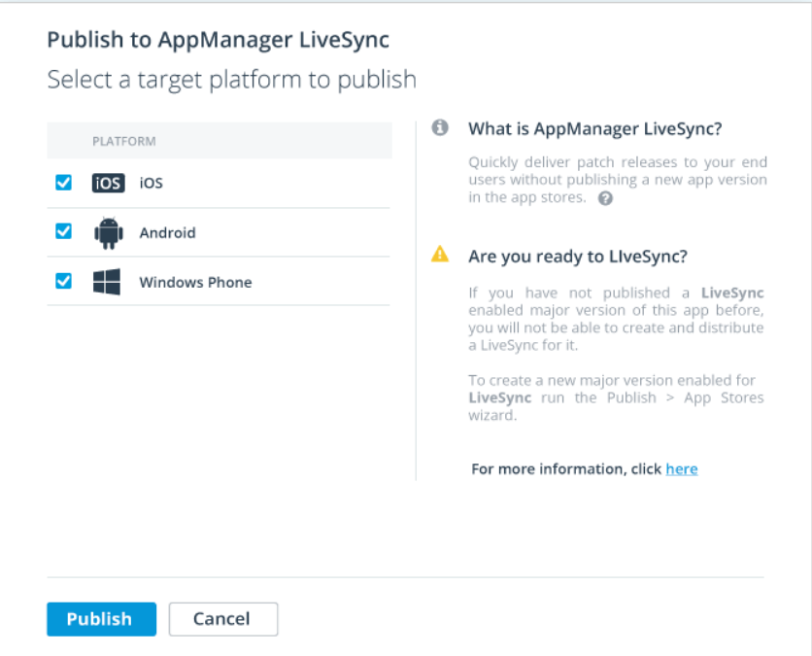The height and width of the screenshot is (656, 812).
Task: Click the 'To create a new major version' paragraph
Action: coord(616,397)
